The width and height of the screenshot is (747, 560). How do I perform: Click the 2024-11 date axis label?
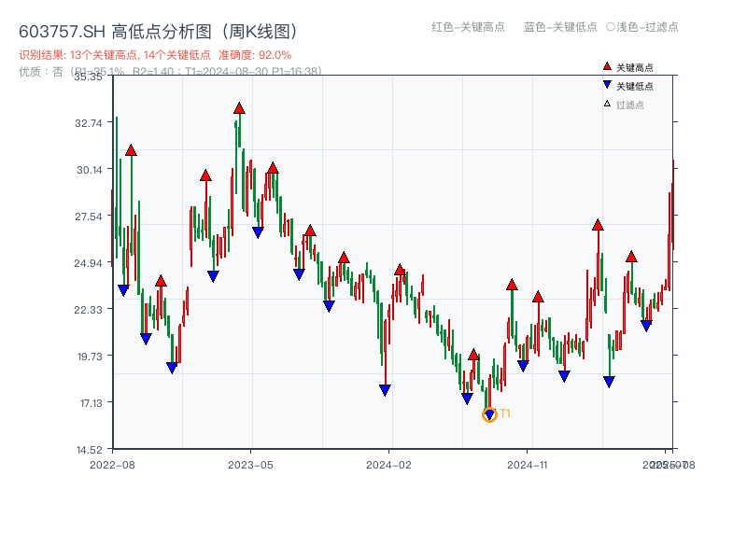528,465
